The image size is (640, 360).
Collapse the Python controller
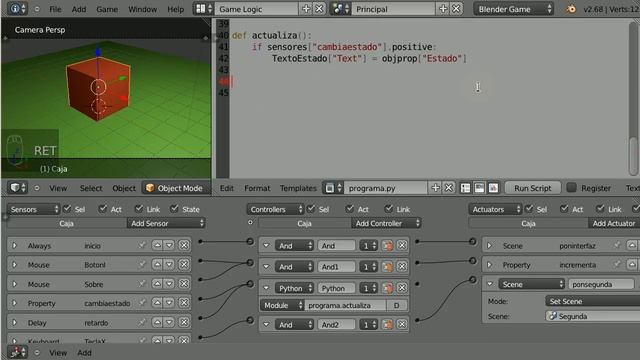[x=266, y=288]
